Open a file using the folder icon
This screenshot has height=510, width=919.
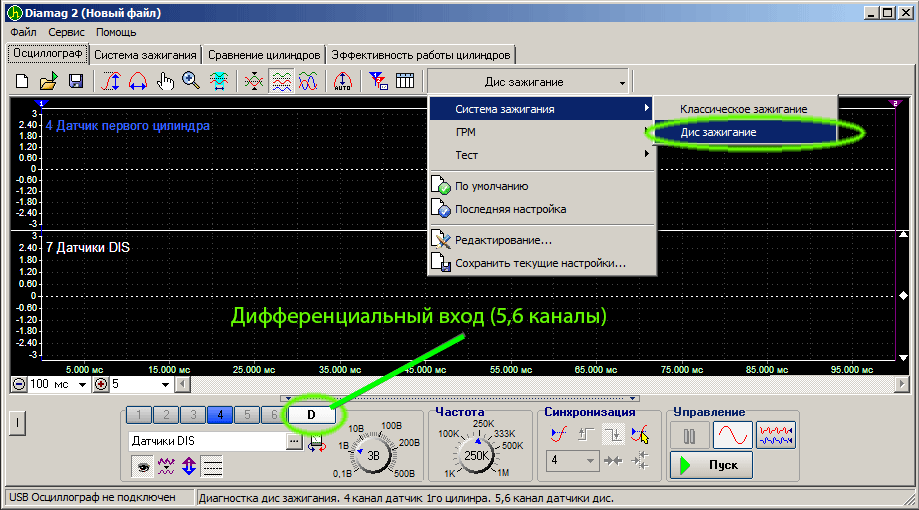[49, 81]
